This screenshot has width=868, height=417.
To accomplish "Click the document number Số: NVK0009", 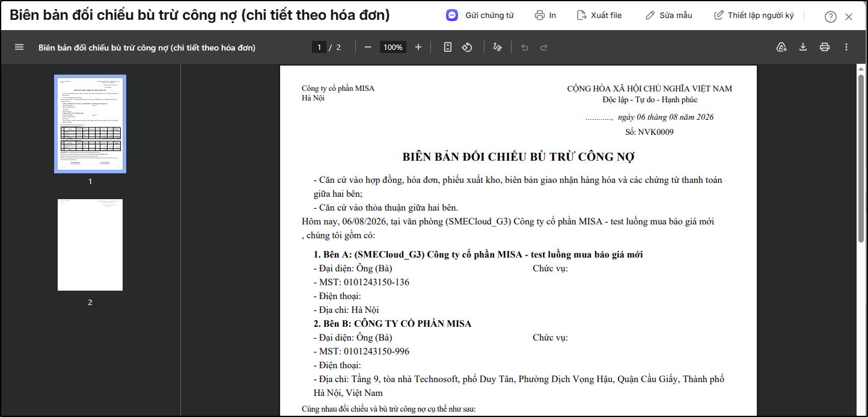I will tap(649, 132).
